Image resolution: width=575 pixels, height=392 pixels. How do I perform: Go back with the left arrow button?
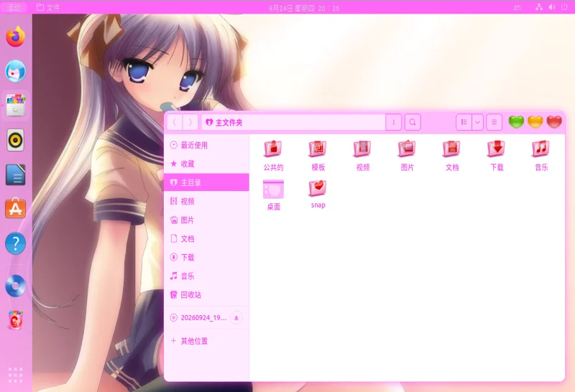coord(175,122)
